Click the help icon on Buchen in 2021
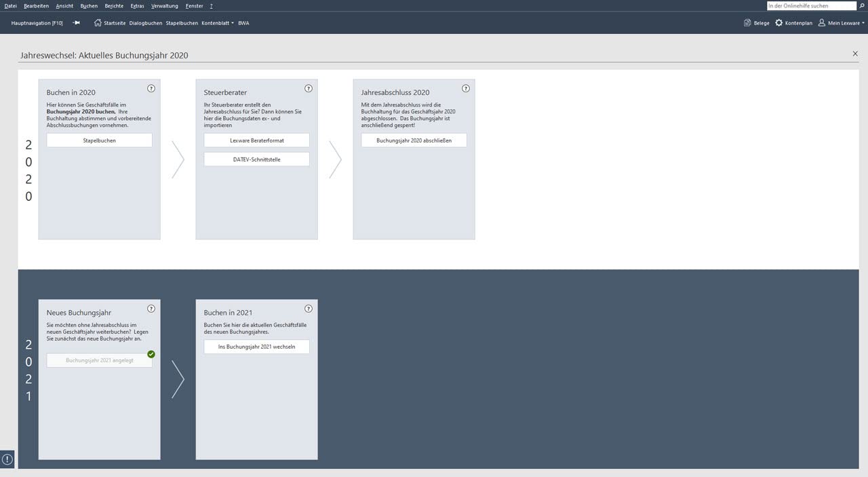 tap(309, 309)
